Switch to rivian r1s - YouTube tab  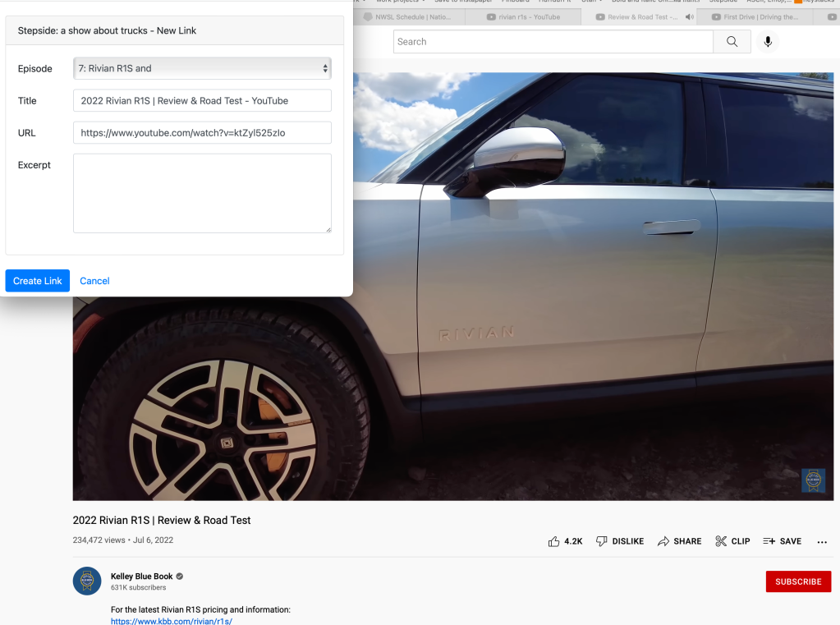(x=524, y=17)
